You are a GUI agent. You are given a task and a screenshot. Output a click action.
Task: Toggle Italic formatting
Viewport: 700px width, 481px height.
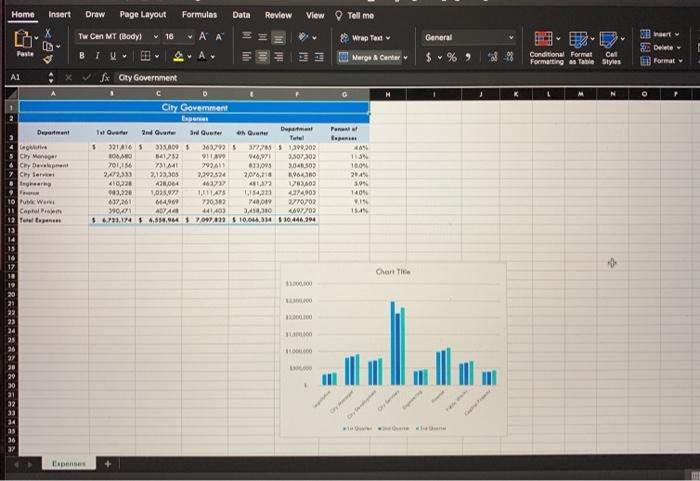pos(97,56)
